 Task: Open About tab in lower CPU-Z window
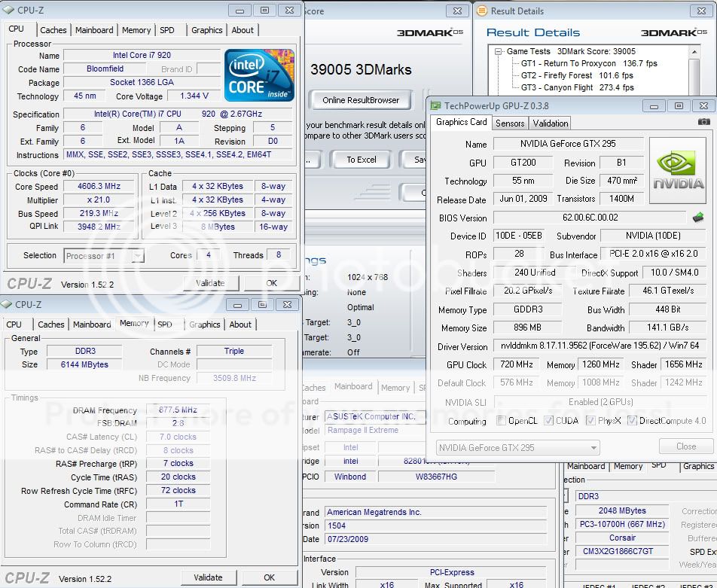pyautogui.click(x=240, y=324)
